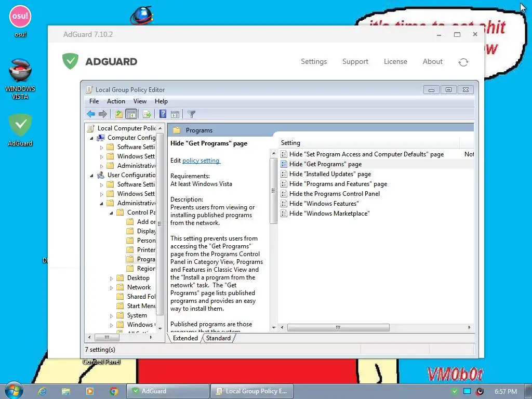Collapse the Computer Configuration node
Image resolution: width=532 pixels, height=399 pixels.
pyautogui.click(x=91, y=138)
